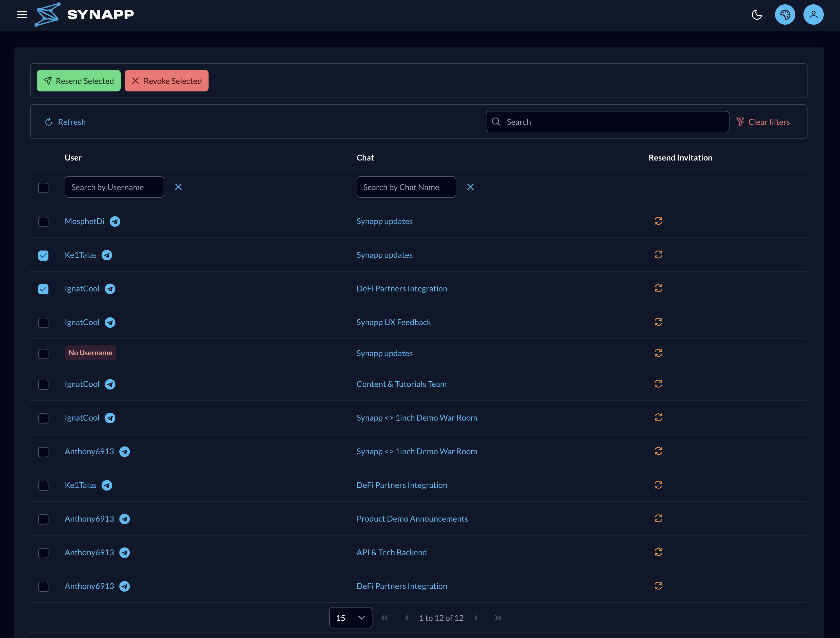
Task: Resend invitation for No Username row
Action: tap(658, 353)
